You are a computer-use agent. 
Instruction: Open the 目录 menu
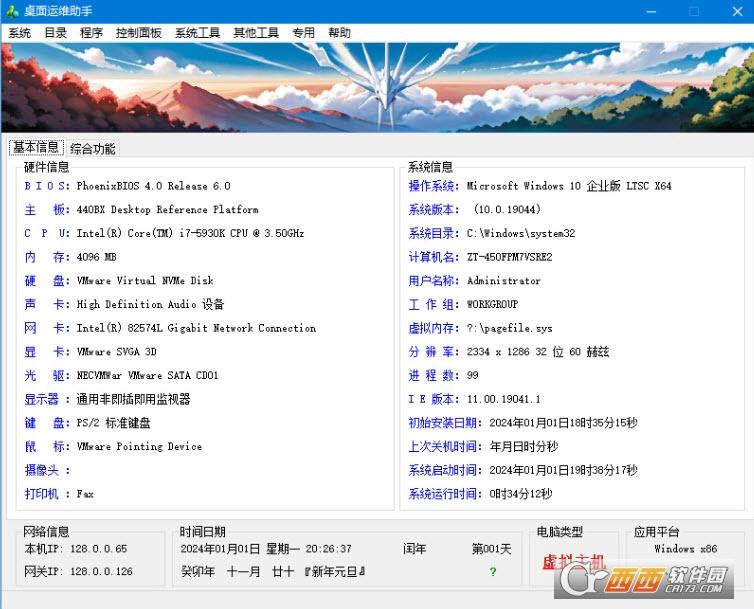point(55,33)
